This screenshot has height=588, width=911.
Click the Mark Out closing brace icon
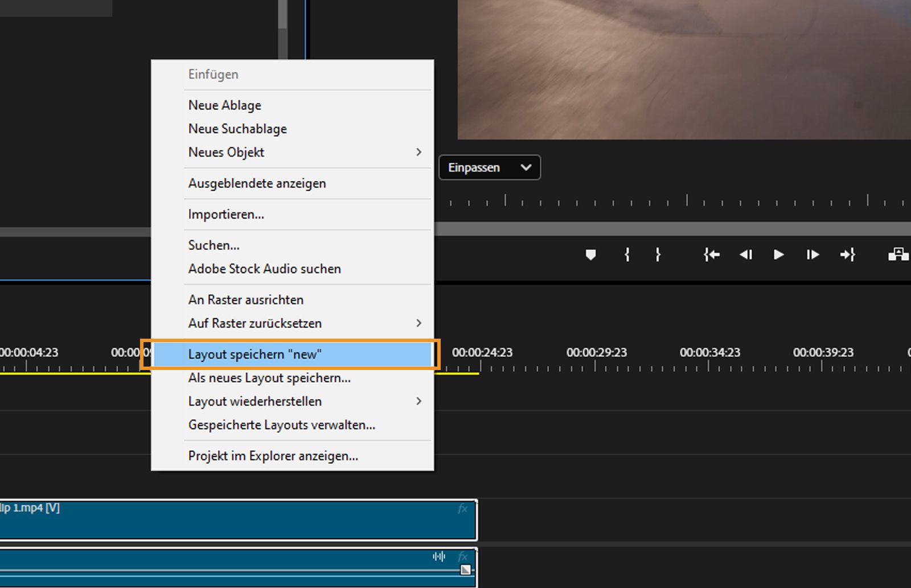pos(658,254)
